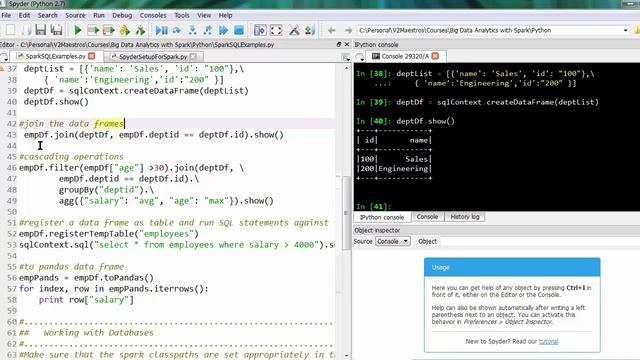Open the Tools menu
Screen dimensions: 640x360
182,15
